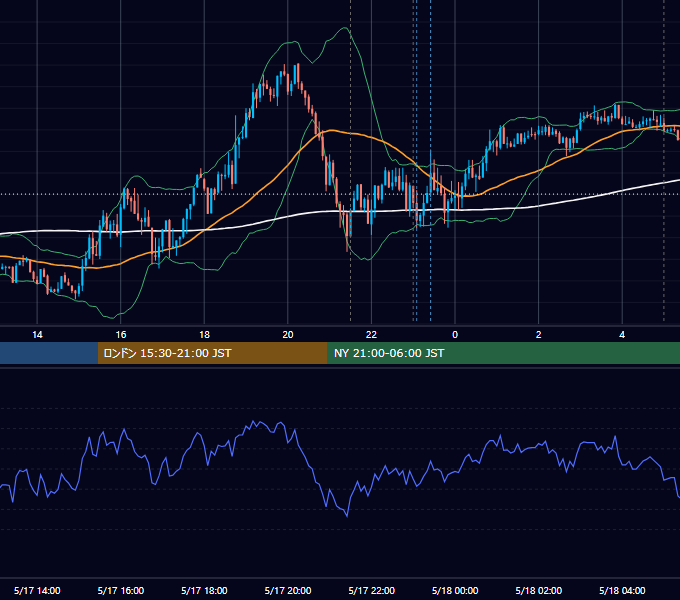
Task: Click the 5/18 02:00 date label
Action: [x=539, y=590]
